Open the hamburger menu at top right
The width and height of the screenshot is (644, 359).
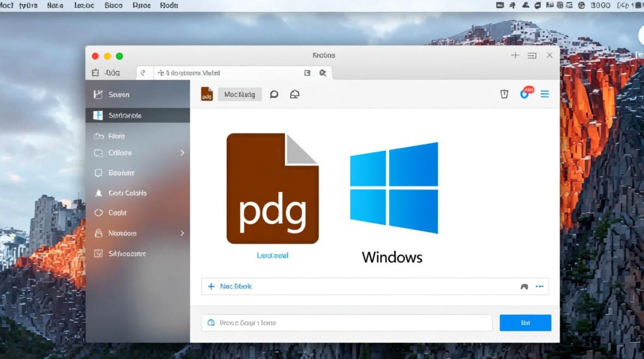[x=545, y=94]
